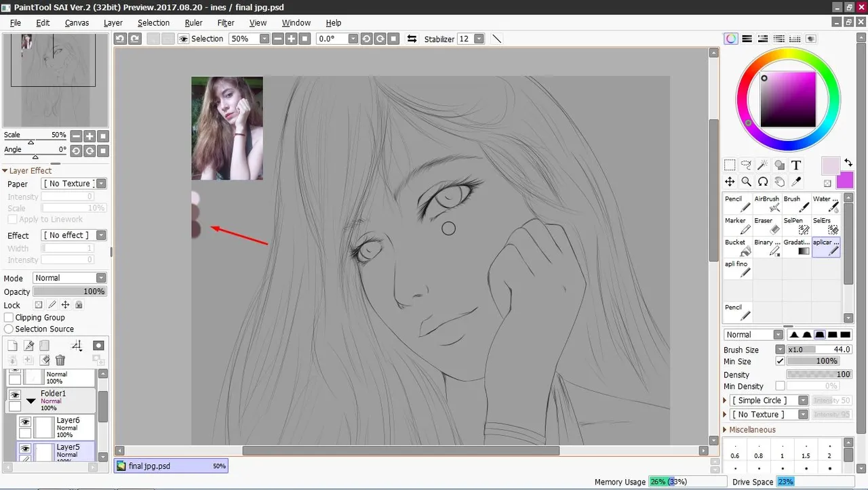Viewport: 868px width, 490px height.
Task: Select the Gradation tool
Action: point(797,247)
